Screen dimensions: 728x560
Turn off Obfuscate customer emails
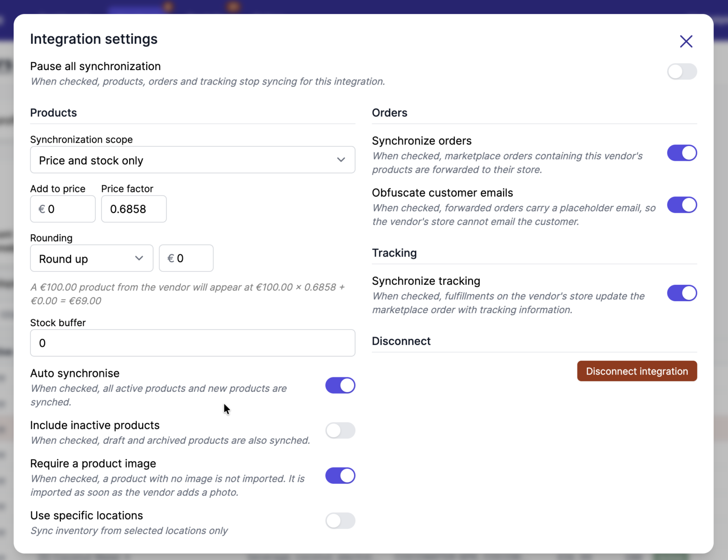tap(682, 205)
